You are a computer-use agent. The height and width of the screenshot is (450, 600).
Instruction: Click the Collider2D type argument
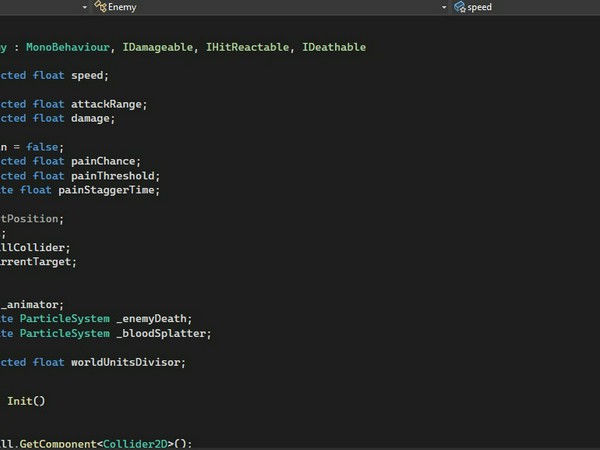pyautogui.click(x=135, y=444)
